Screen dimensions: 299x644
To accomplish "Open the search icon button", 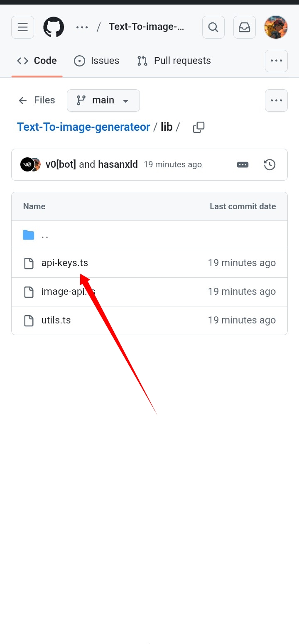I will click(x=213, y=27).
